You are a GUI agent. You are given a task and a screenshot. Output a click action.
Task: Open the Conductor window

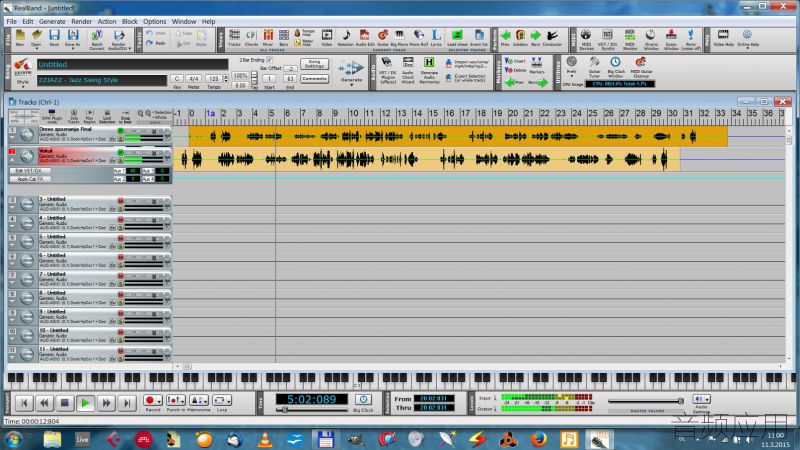[552, 38]
